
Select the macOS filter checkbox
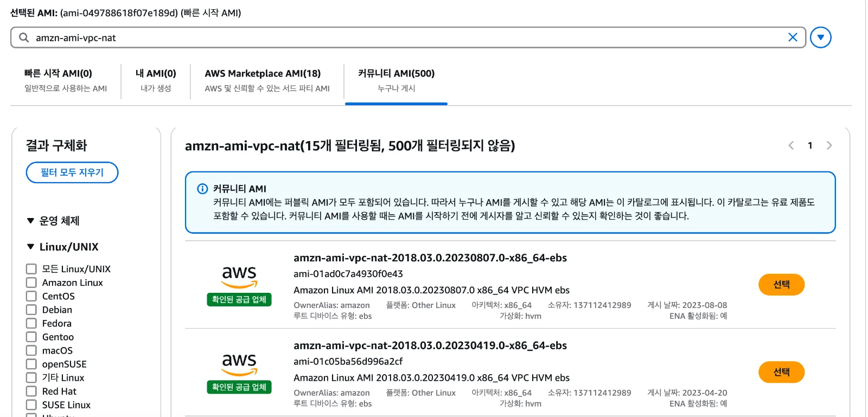pyautogui.click(x=31, y=350)
